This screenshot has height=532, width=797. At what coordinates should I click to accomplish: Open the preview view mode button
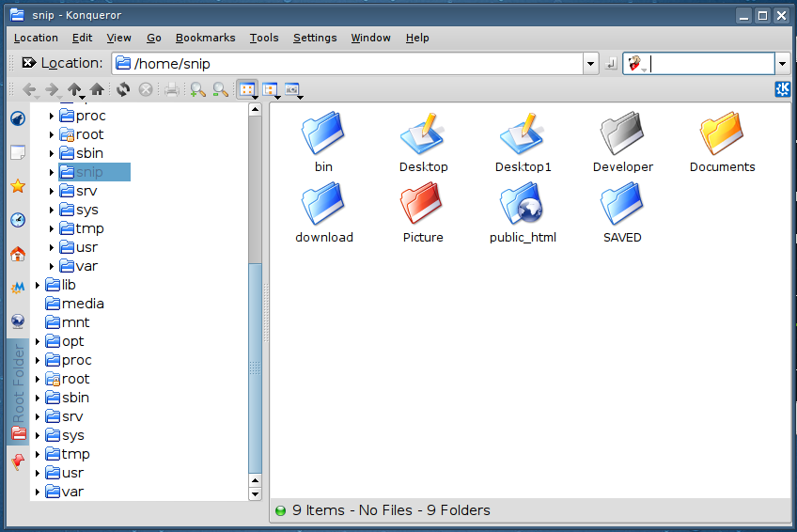[293, 90]
